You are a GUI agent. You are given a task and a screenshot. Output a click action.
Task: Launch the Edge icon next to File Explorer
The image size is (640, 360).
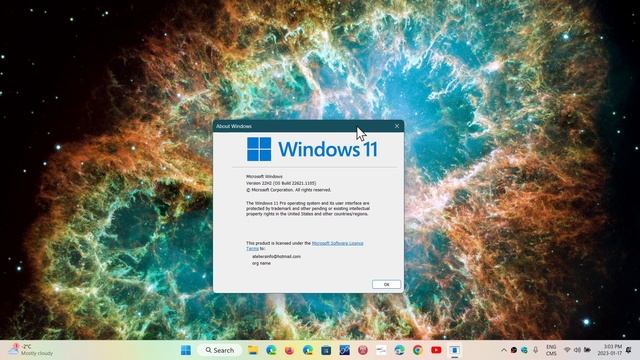click(271, 350)
